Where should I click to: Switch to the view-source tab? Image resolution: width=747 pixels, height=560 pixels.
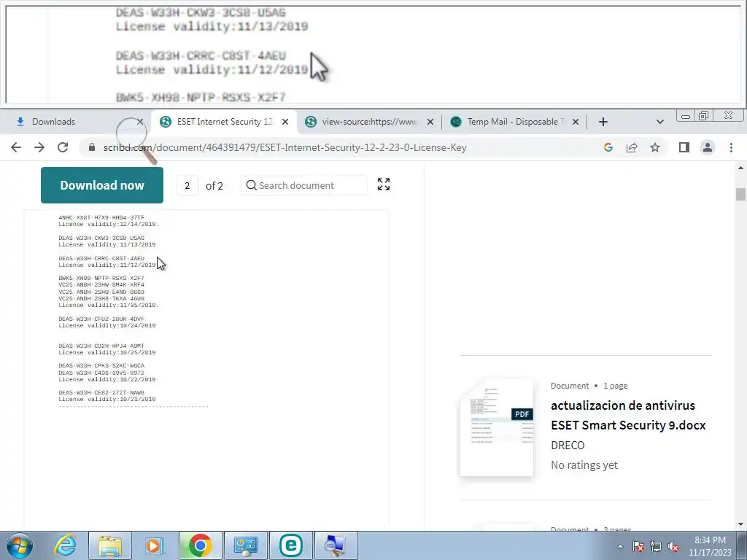click(369, 122)
